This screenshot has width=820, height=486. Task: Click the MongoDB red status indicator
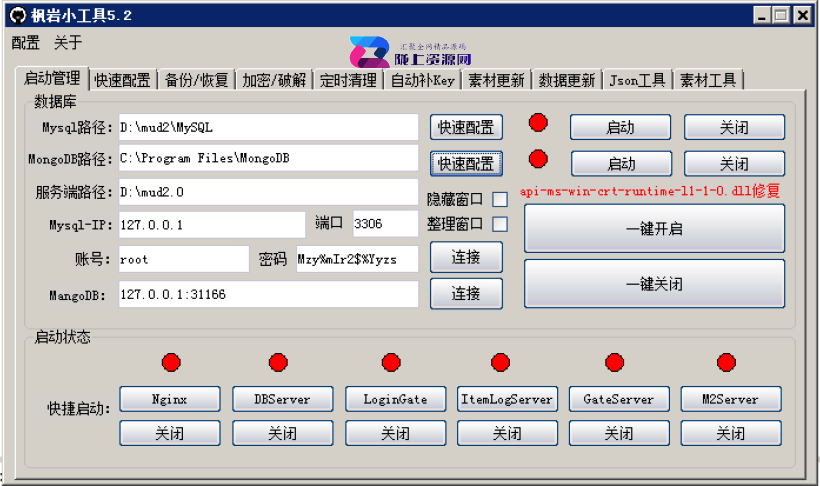click(x=538, y=159)
